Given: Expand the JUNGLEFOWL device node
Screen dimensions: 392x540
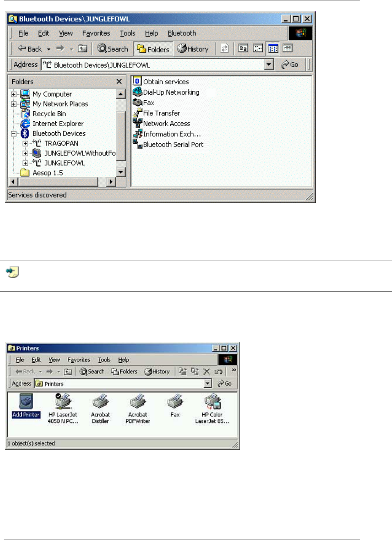Looking at the screenshot, I should click(25, 163).
